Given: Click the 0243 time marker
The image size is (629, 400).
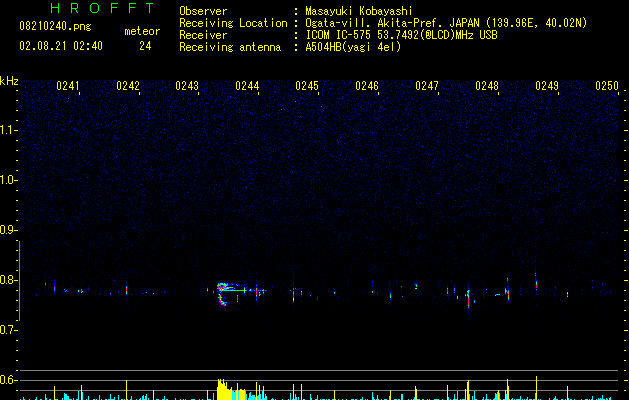Looking at the screenshot, I should (x=187, y=86).
